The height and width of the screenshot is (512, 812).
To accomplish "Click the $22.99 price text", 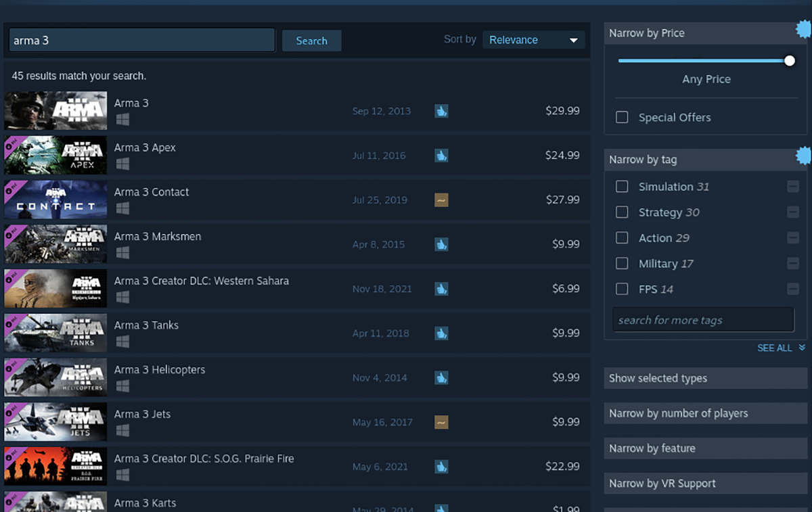I will click(x=562, y=466).
